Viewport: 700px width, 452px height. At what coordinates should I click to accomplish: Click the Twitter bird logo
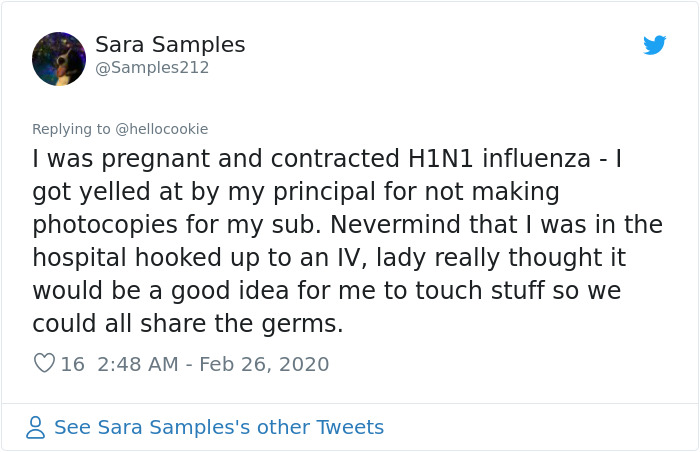[x=655, y=45]
